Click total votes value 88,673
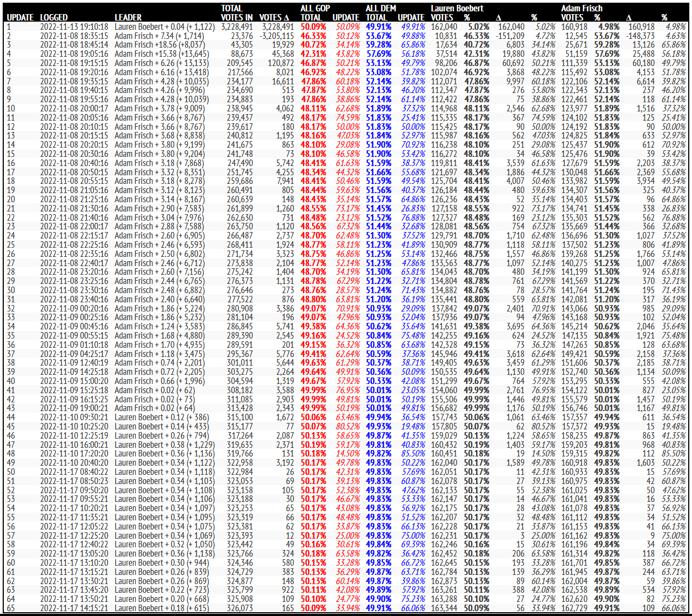Screen dimensions: 692x616 pyautogui.click(x=241, y=54)
